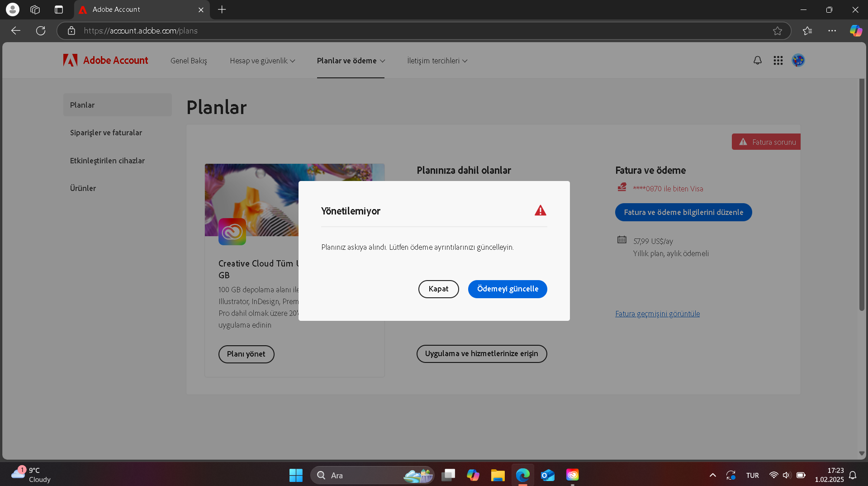
Task: Click the Windows taskbar search box
Action: click(372, 475)
